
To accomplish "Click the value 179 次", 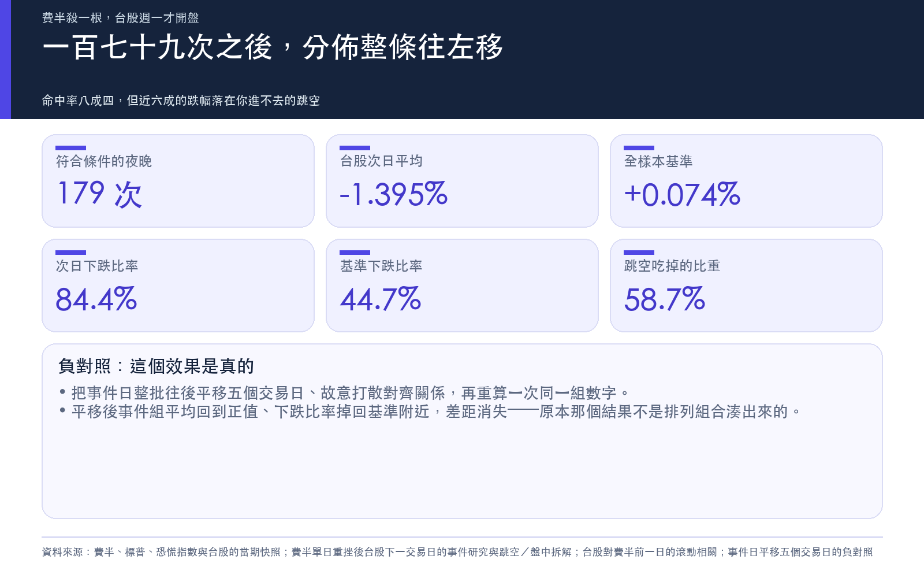I will point(99,194).
